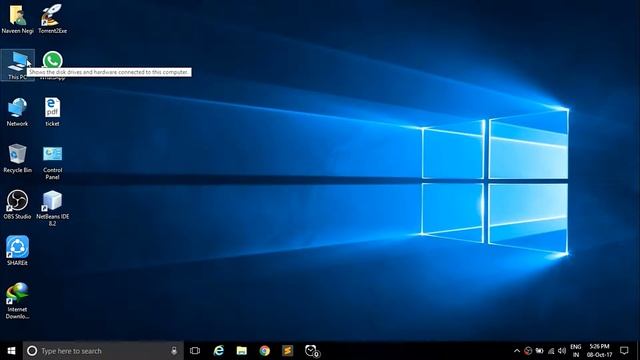
Task: Switch the ENG IN input language
Action: coord(576,351)
